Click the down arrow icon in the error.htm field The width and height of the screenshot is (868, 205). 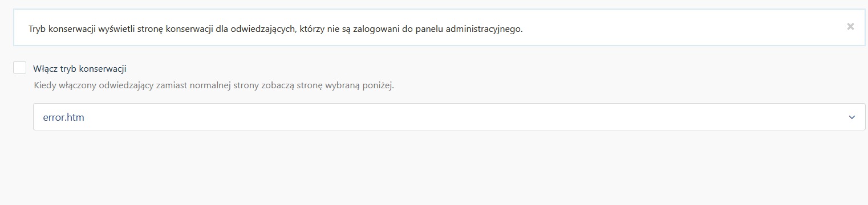[x=852, y=117]
